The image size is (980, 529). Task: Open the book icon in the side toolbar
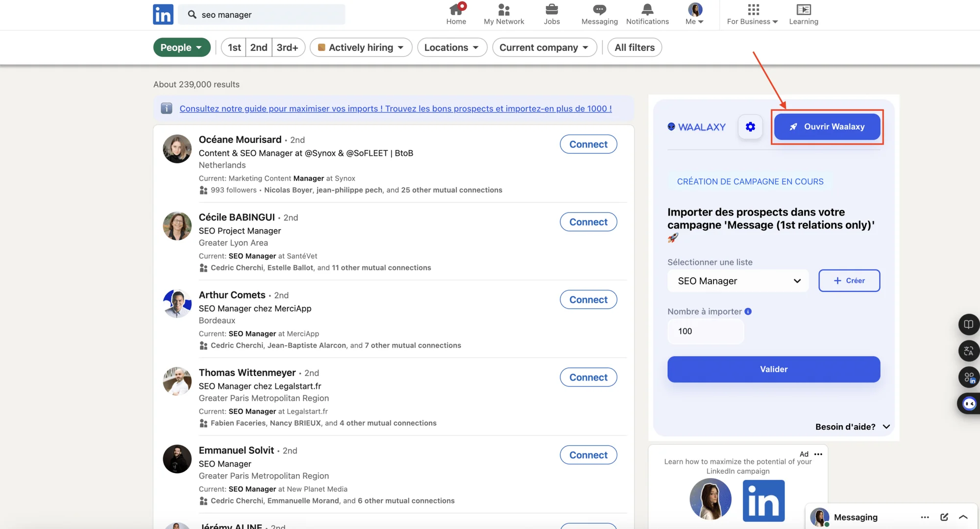pyautogui.click(x=969, y=324)
